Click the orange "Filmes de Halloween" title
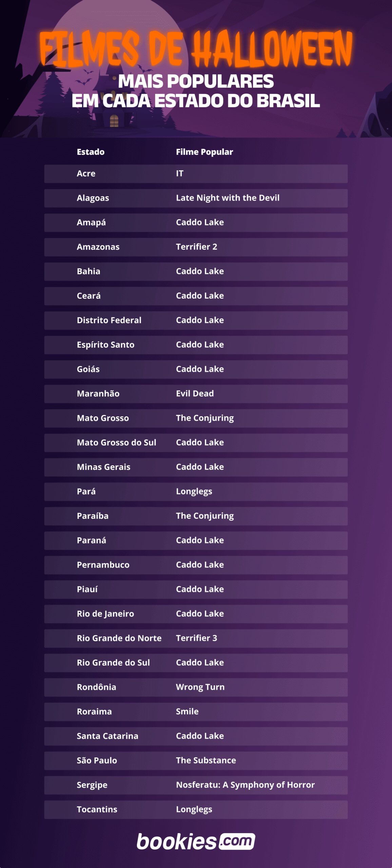 [196, 48]
